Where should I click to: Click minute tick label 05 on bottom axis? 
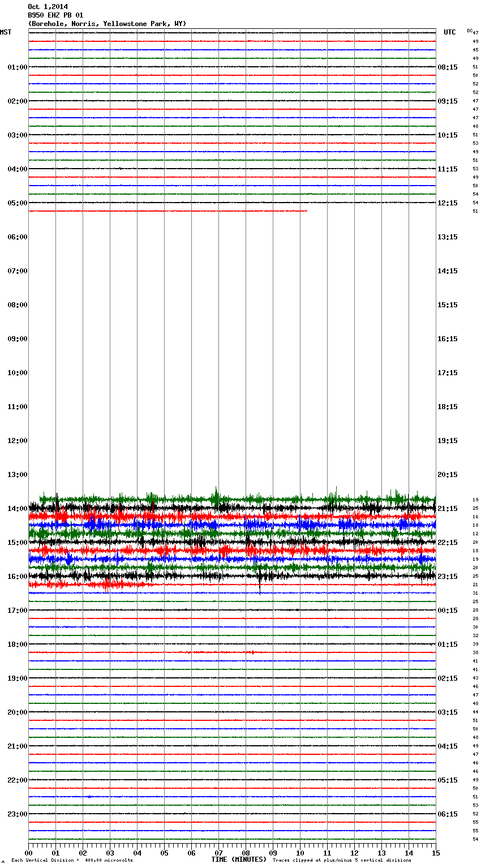click(164, 853)
